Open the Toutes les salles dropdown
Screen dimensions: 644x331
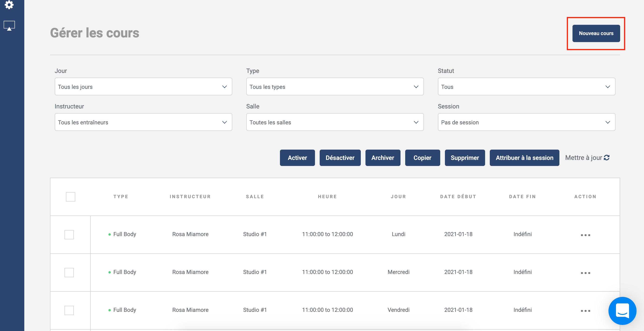(x=334, y=122)
